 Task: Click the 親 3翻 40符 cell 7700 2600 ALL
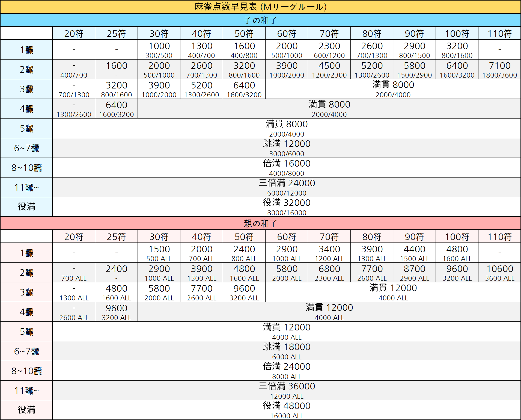point(201,292)
